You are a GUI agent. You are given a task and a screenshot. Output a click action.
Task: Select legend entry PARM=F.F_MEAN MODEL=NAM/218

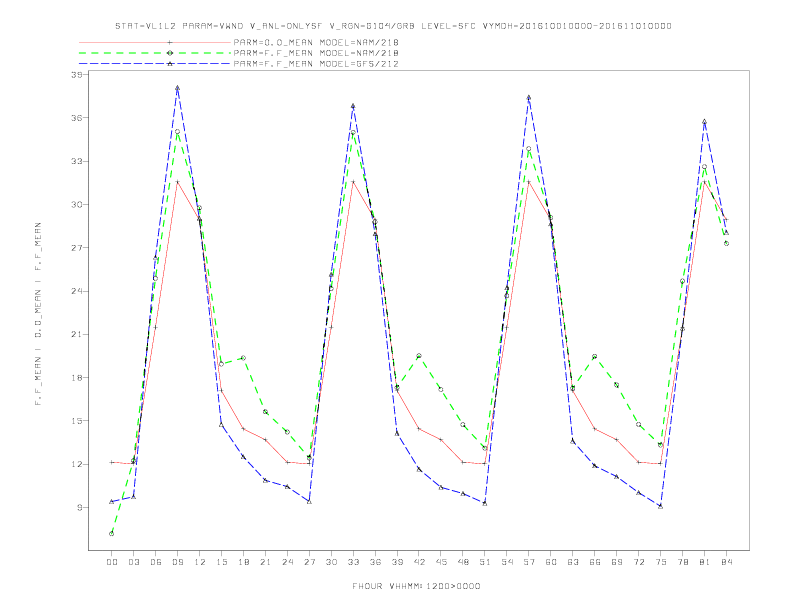[x=316, y=53]
